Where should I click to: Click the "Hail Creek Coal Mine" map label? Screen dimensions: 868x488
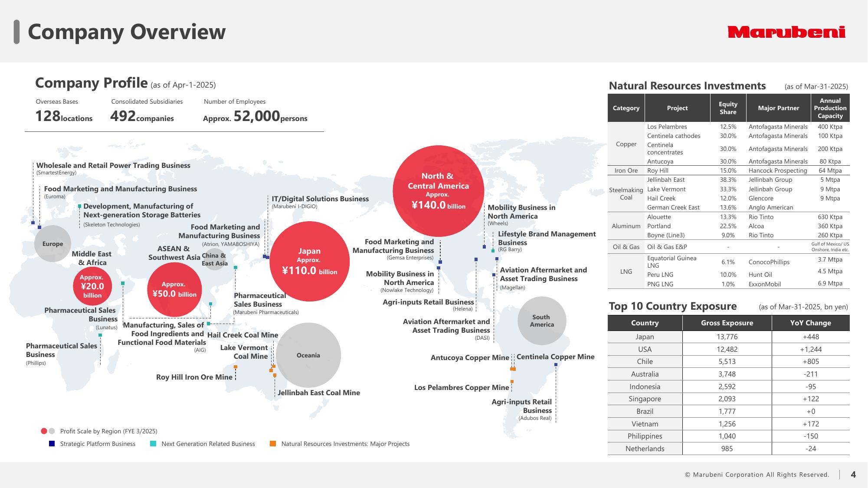coord(243,335)
